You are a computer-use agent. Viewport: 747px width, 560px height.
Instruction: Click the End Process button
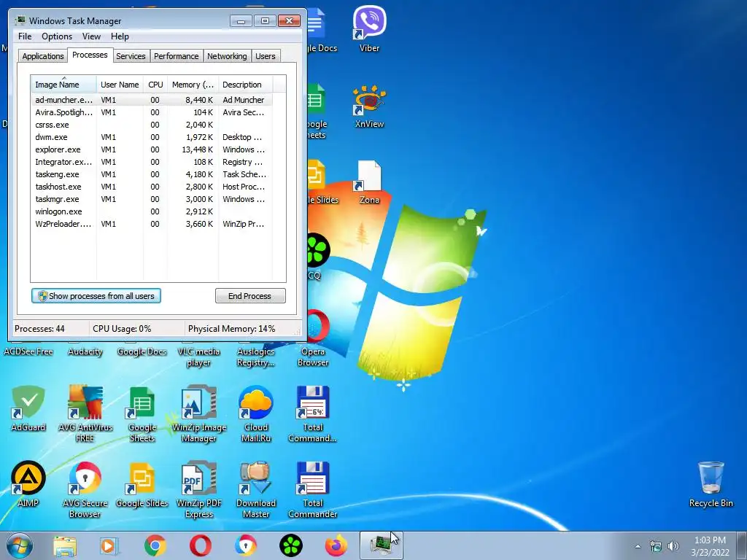[x=250, y=296]
